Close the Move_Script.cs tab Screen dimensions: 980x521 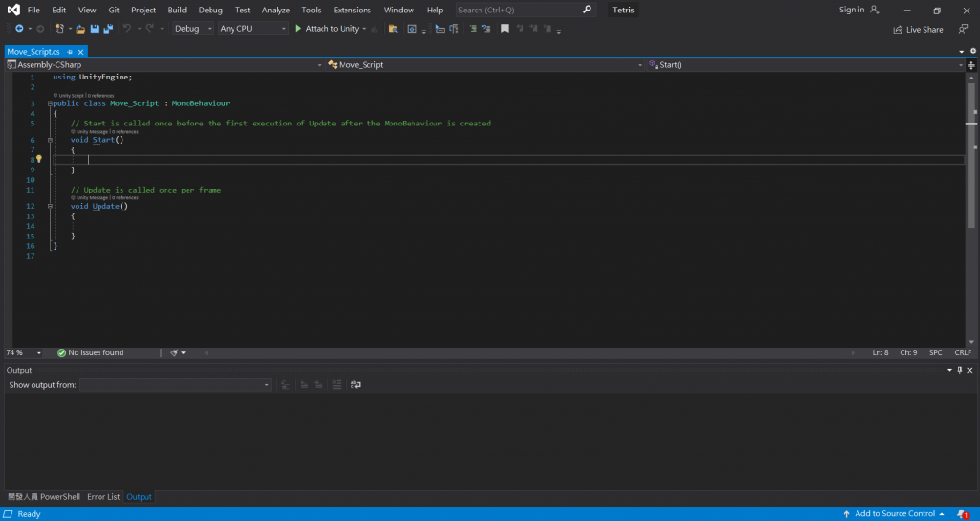point(80,52)
